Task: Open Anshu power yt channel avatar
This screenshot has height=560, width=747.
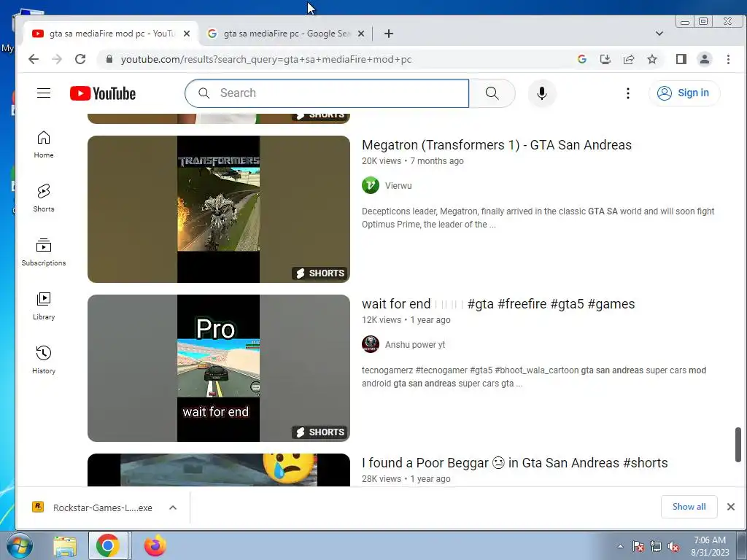Action: click(x=370, y=344)
